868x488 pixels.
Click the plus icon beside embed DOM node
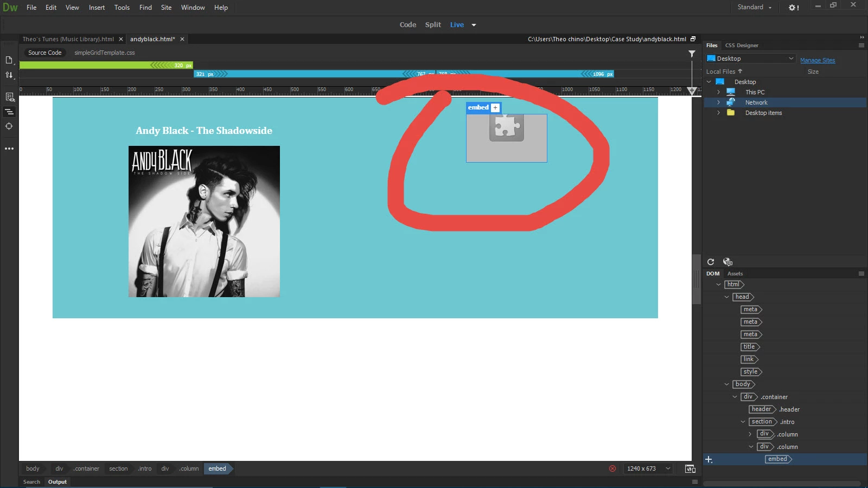coord(709,459)
